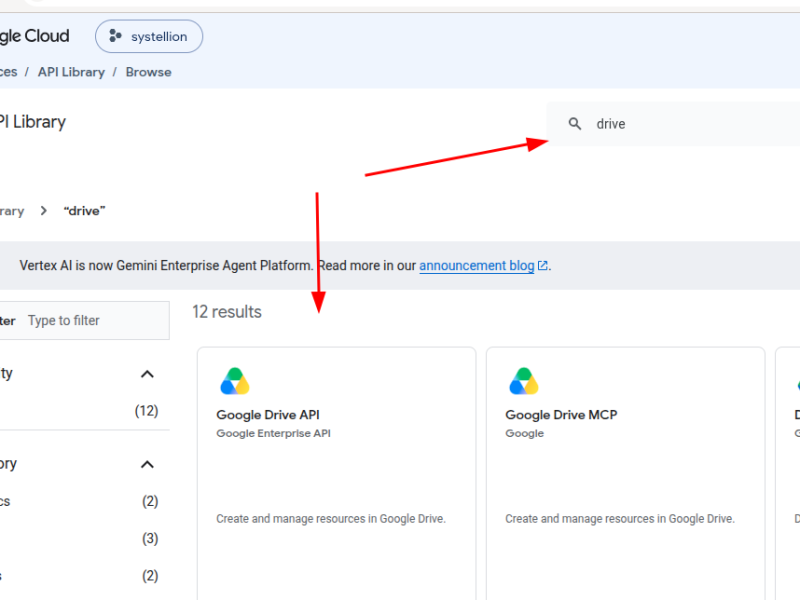Select the last filter row with count (2)
This screenshot has width=800, height=600.
(x=79, y=576)
